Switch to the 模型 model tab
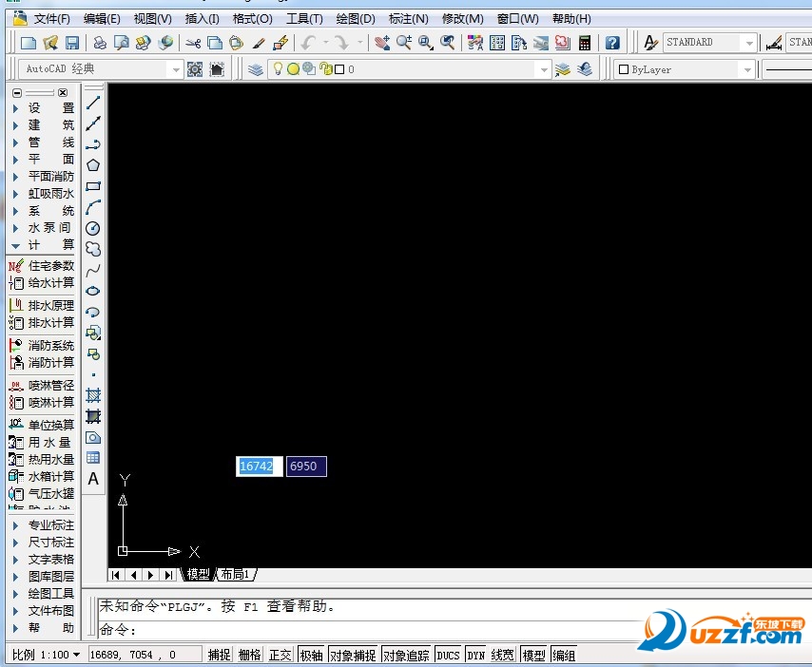The width and height of the screenshot is (812, 667). point(199,575)
